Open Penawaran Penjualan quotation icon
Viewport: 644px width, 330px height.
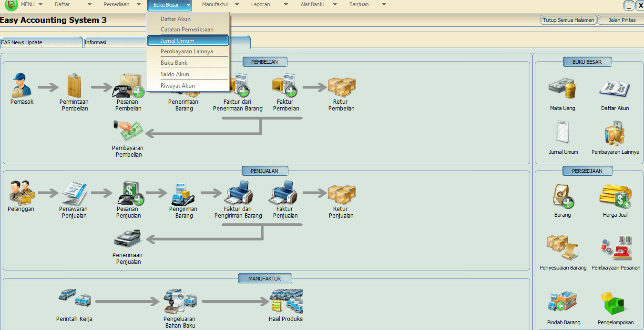pos(74,192)
